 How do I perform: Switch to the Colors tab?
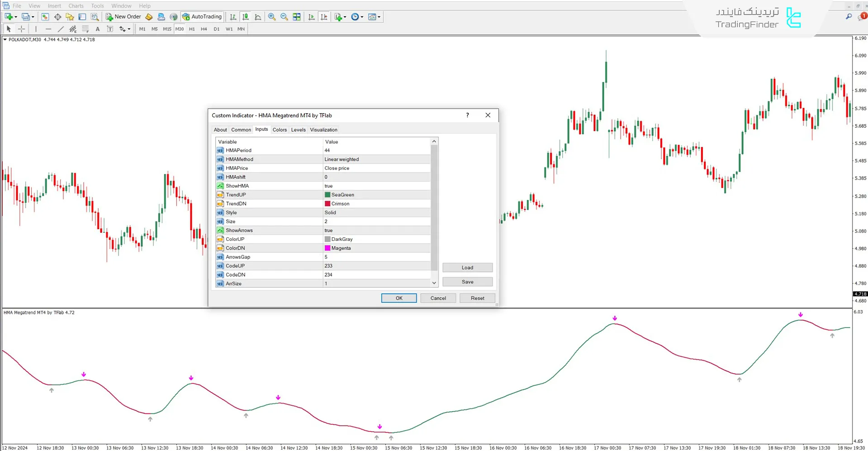280,130
